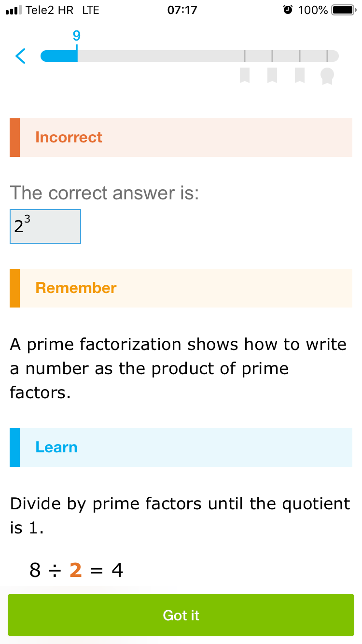
Task: Click the blue filled progress bar
Action: (x=59, y=56)
